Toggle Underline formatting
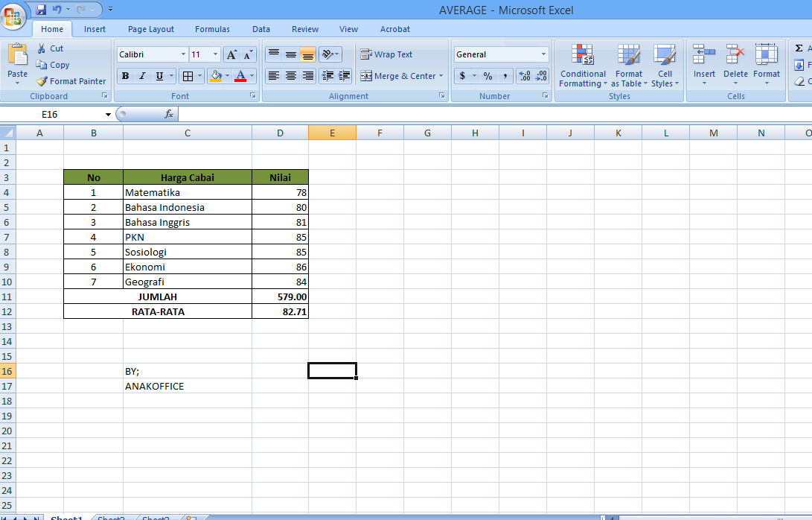Viewport: 812px width, 520px height. pos(159,76)
